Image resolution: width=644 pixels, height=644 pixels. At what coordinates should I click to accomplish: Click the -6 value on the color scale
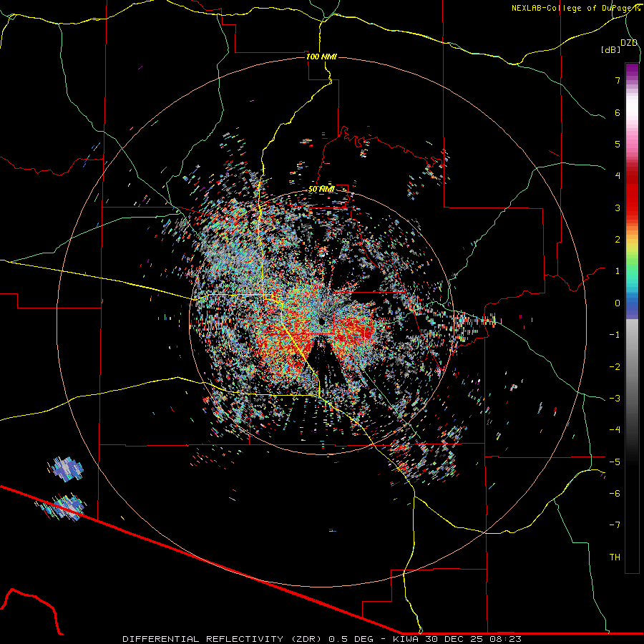(x=615, y=494)
